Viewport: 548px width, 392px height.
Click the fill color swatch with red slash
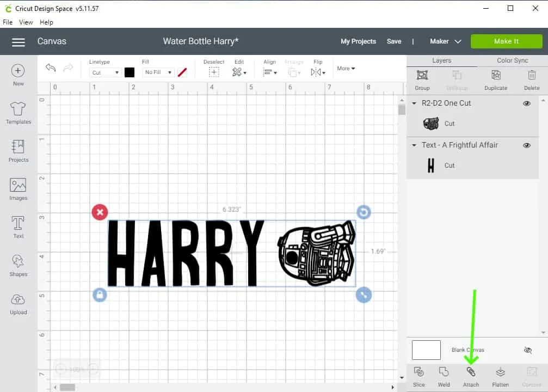coord(182,72)
